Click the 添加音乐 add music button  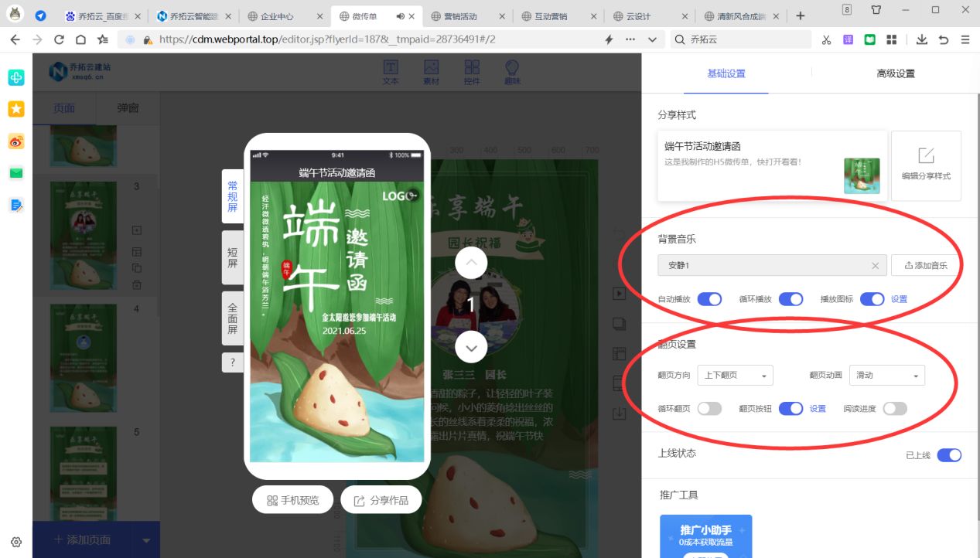(925, 265)
